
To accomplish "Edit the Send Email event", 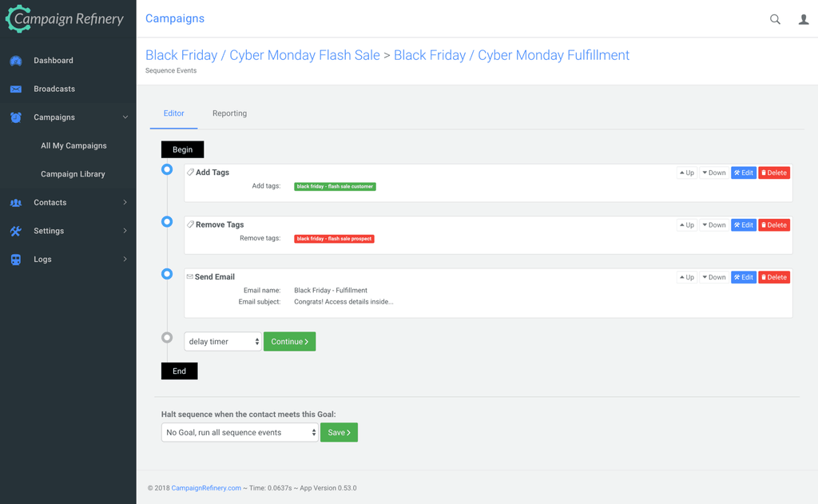I will pyautogui.click(x=744, y=277).
